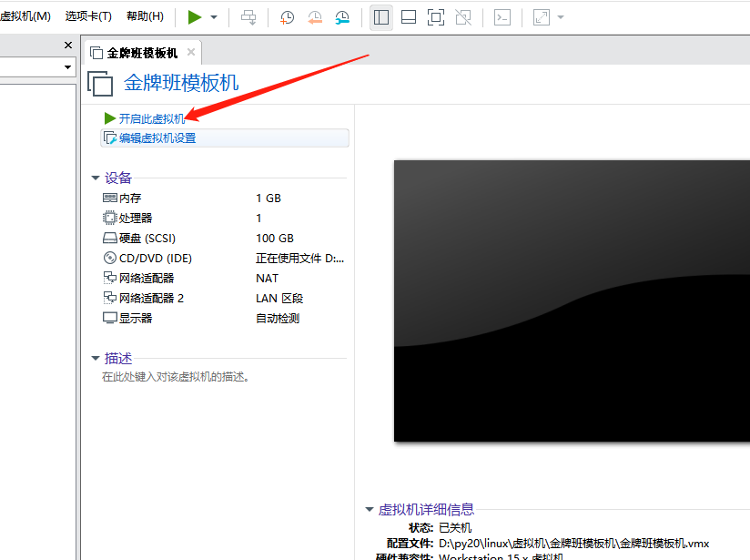Click the hard disk icon beside 硬盘
The height and width of the screenshot is (560, 750).
[x=110, y=238]
